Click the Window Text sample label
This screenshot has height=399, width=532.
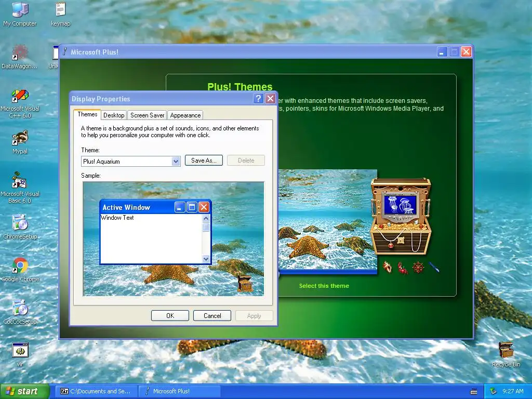[117, 218]
